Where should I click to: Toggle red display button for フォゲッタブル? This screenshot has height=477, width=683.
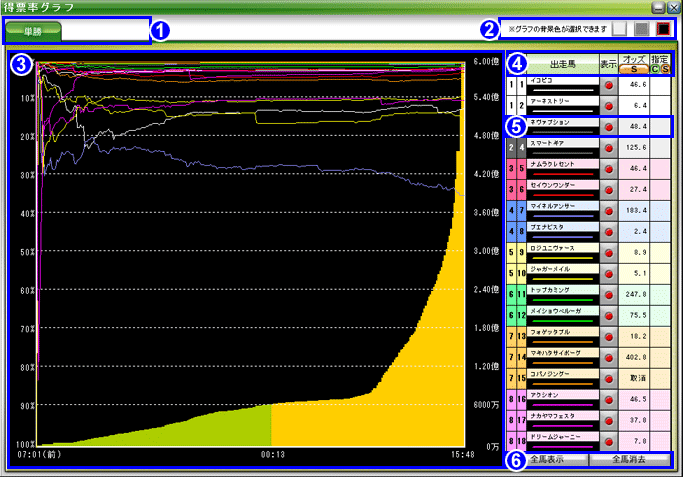[609, 337]
